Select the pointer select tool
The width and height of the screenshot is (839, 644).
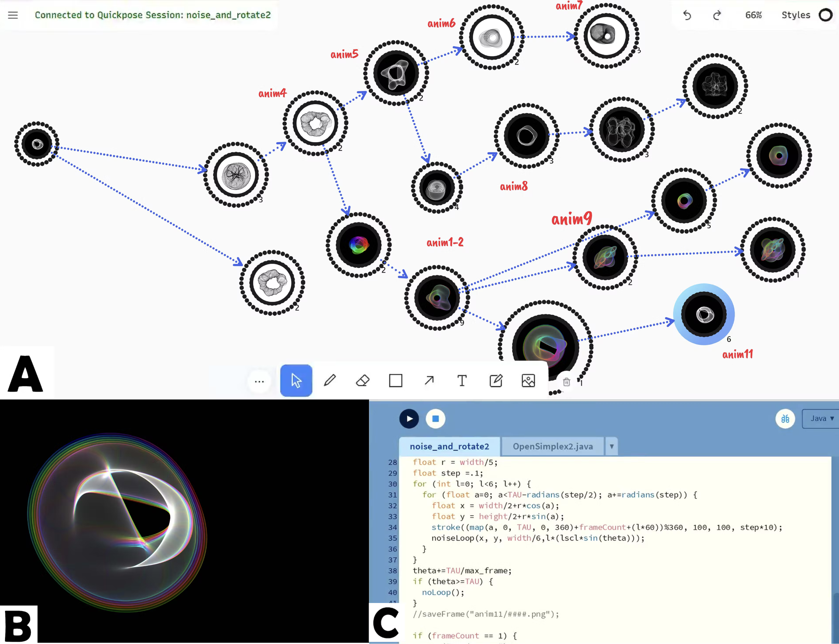tap(296, 381)
